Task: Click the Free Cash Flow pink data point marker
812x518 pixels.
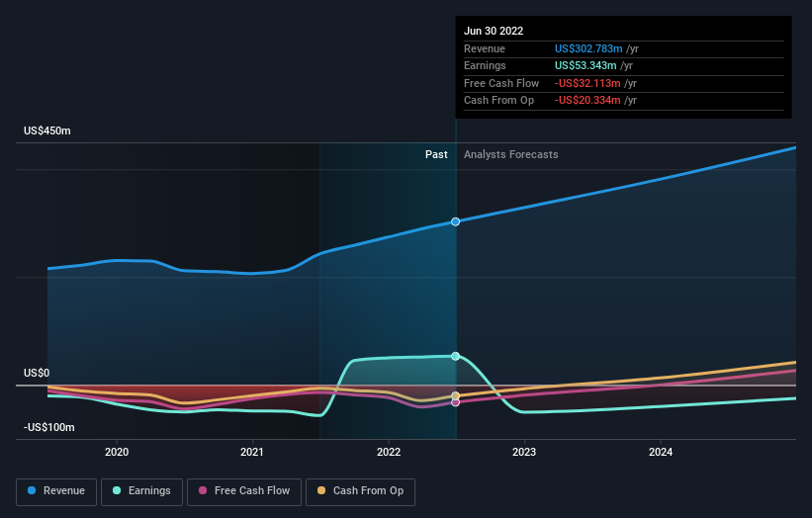Action: click(x=455, y=402)
